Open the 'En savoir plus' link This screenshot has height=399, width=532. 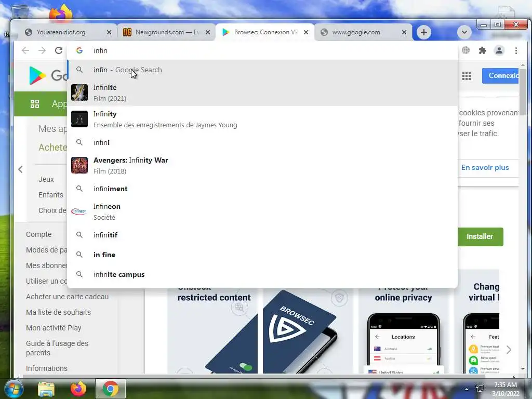tap(485, 167)
